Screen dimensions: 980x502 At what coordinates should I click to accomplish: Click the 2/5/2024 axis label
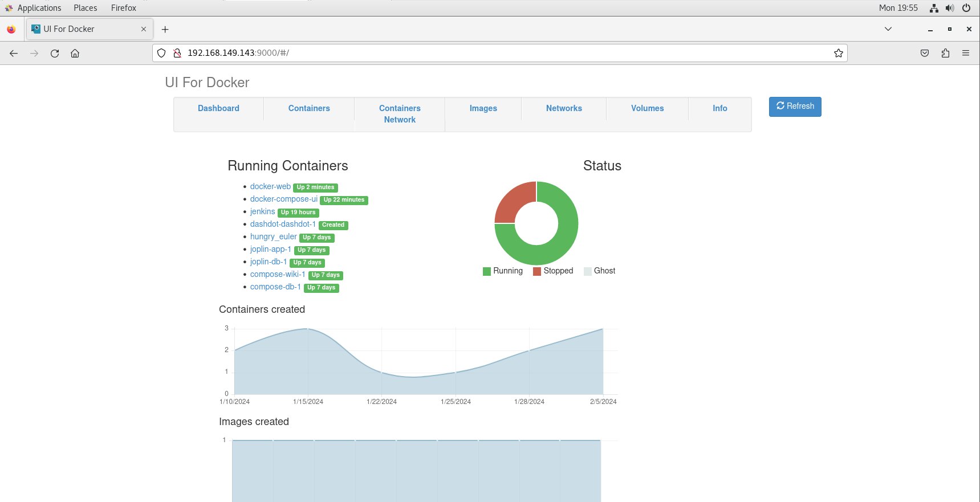[x=603, y=402]
